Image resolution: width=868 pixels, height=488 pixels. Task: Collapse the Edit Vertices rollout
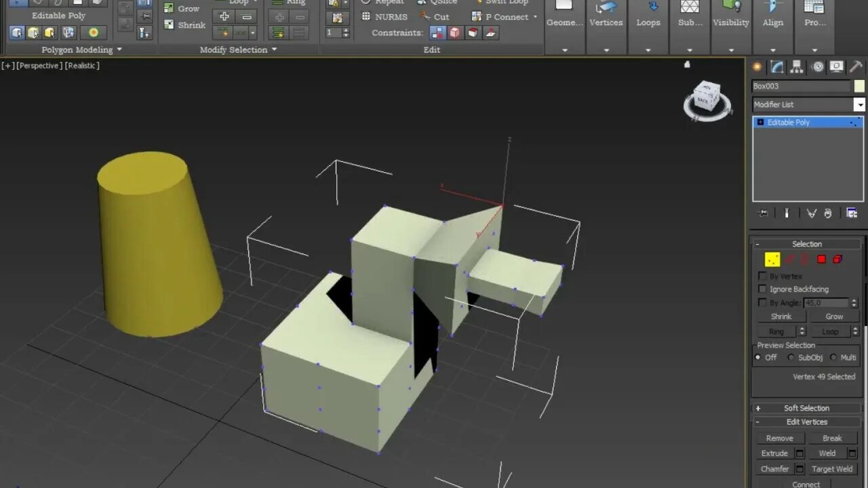click(x=806, y=422)
